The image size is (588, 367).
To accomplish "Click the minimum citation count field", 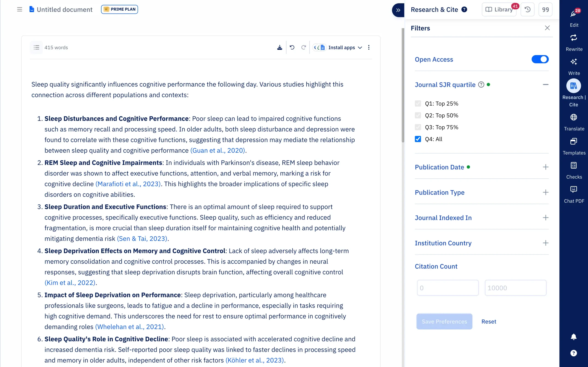I will pyautogui.click(x=448, y=288).
